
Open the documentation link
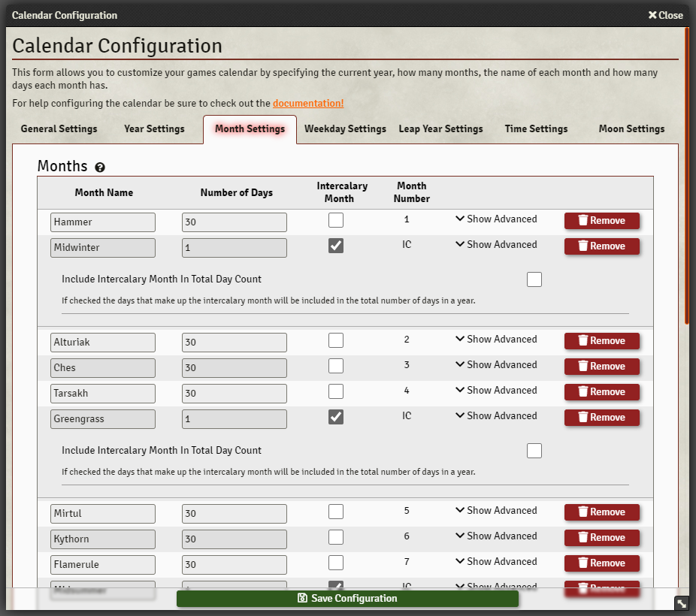[x=308, y=104]
